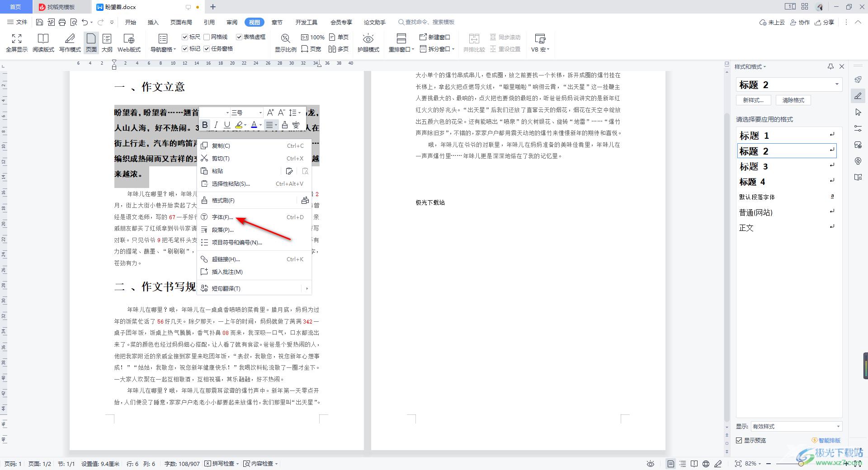Apply Underline in the floating mini toolbar
This screenshot has height=470, width=868.
point(227,125)
